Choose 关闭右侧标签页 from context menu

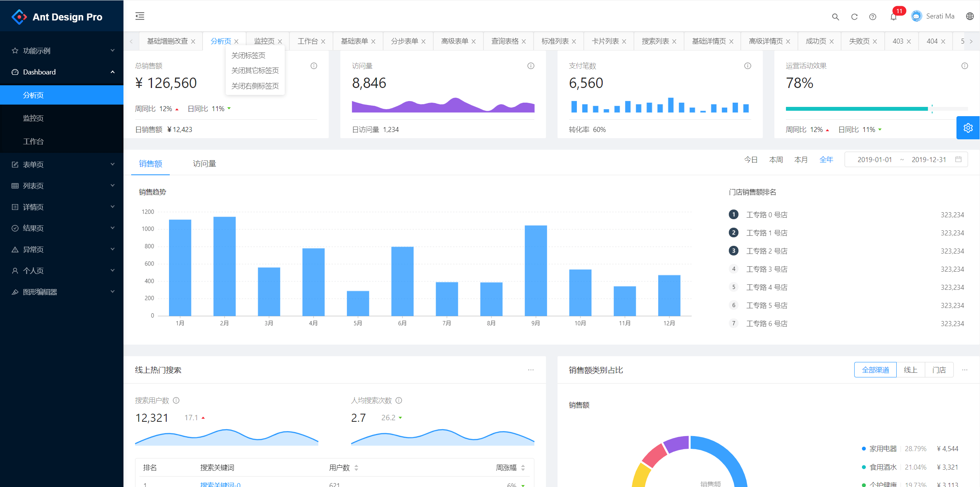[x=255, y=86]
